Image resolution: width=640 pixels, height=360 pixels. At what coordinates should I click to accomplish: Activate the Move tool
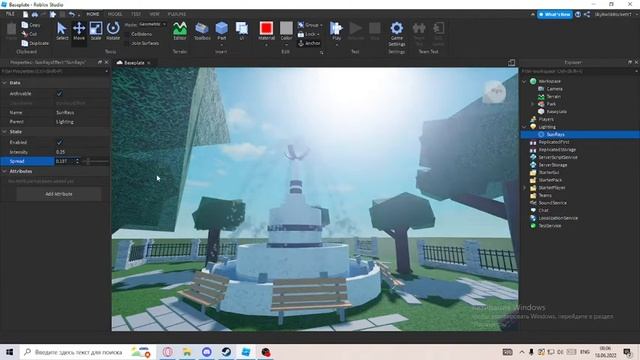click(x=79, y=31)
